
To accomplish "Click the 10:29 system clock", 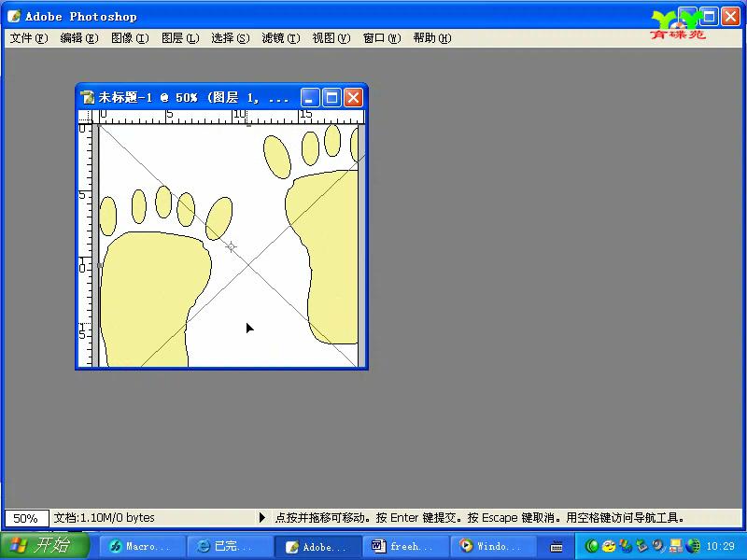I will coord(720,546).
